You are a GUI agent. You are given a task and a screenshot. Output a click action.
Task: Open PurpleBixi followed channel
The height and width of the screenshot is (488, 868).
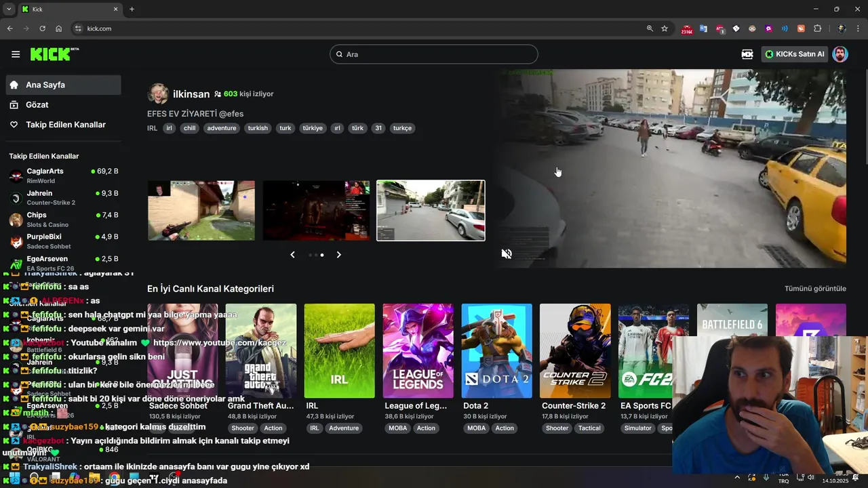pos(64,241)
